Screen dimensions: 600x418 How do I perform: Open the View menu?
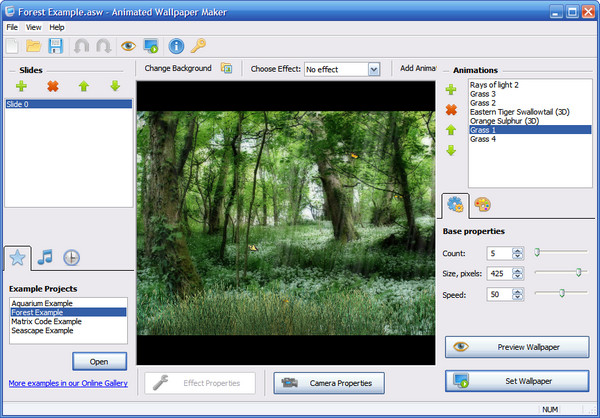(34, 27)
